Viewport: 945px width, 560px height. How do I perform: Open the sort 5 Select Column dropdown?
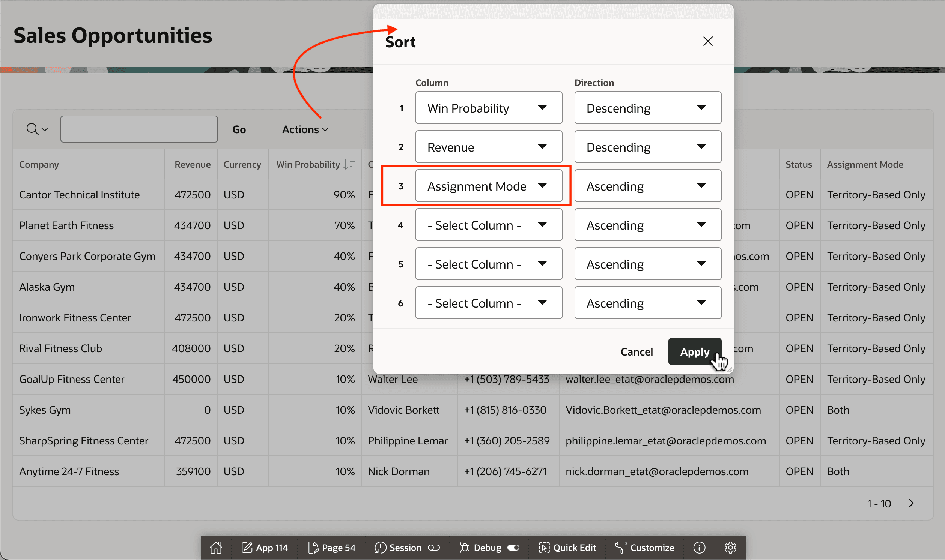(x=489, y=264)
